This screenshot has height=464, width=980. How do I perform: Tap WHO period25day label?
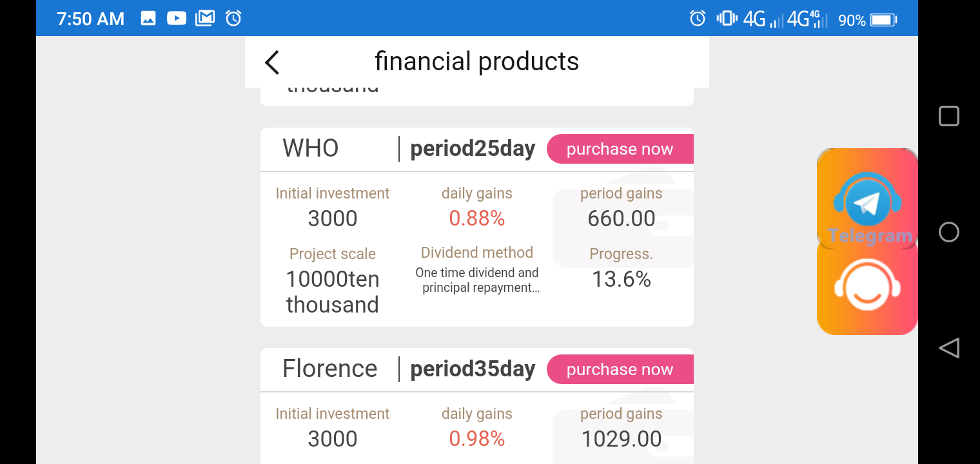coord(473,149)
